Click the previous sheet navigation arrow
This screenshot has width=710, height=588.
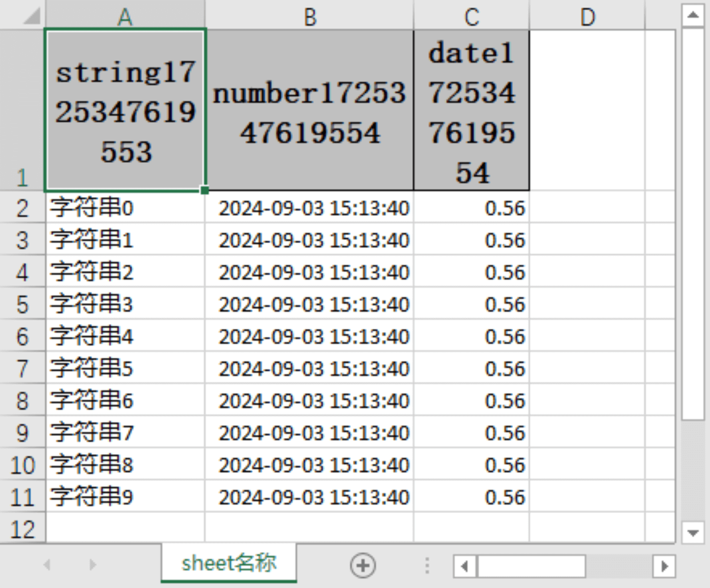pos(47,565)
